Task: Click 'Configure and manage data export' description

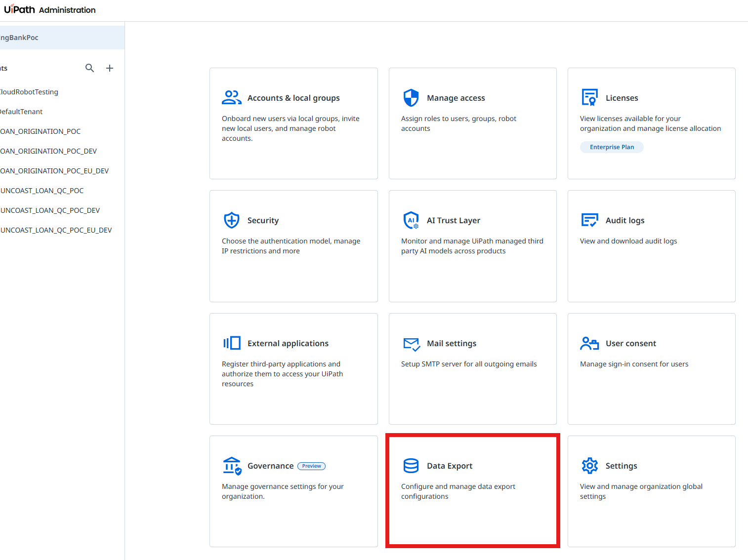Action: point(458,491)
